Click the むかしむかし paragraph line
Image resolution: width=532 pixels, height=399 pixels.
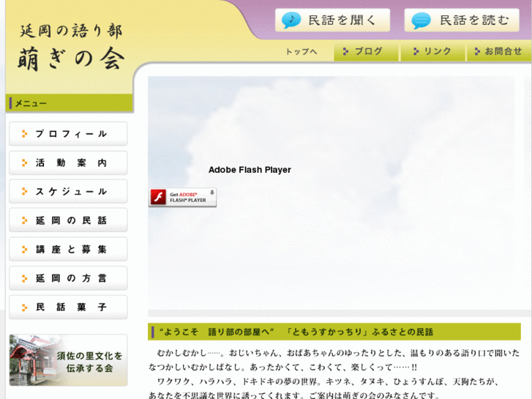(338, 353)
